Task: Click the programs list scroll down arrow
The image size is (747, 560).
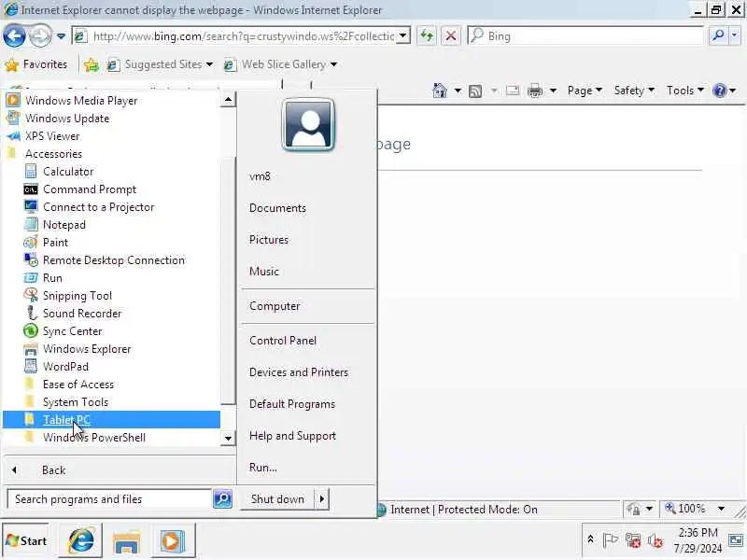Action: point(228,438)
